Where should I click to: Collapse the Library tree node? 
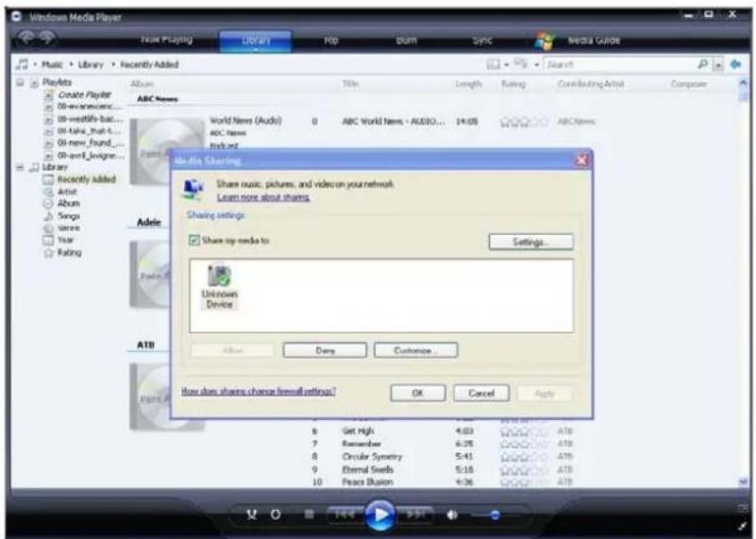[x=20, y=167]
